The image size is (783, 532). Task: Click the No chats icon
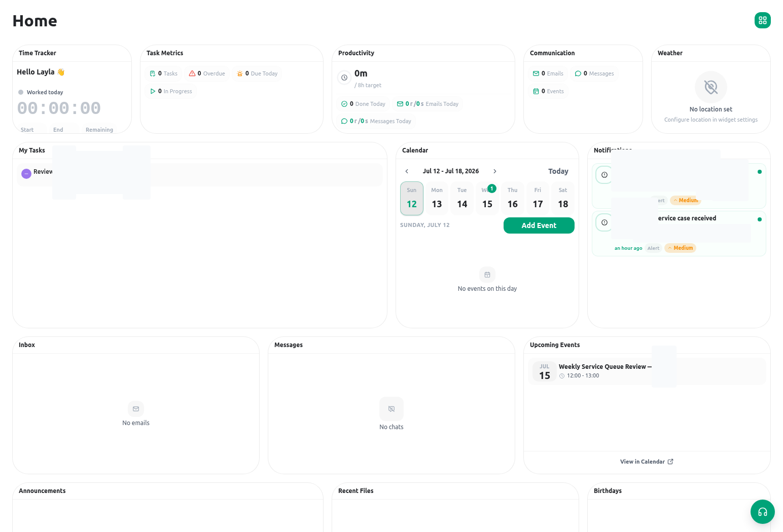click(391, 409)
